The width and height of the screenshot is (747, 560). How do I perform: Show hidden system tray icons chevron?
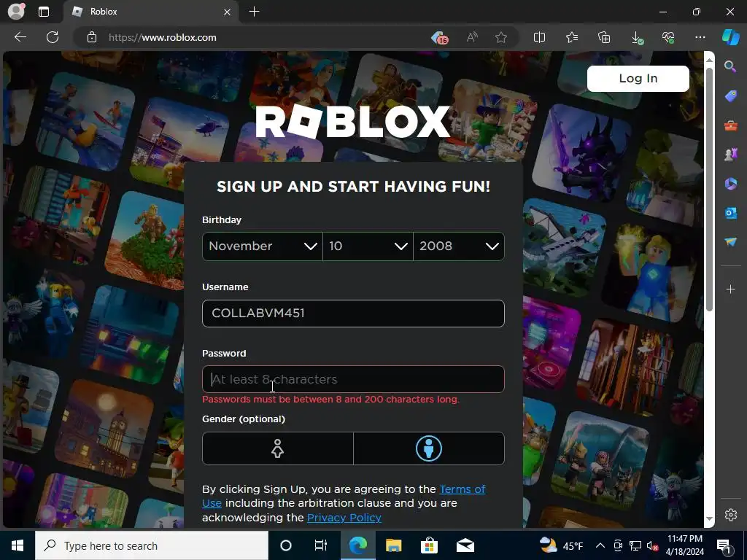[x=600, y=545]
